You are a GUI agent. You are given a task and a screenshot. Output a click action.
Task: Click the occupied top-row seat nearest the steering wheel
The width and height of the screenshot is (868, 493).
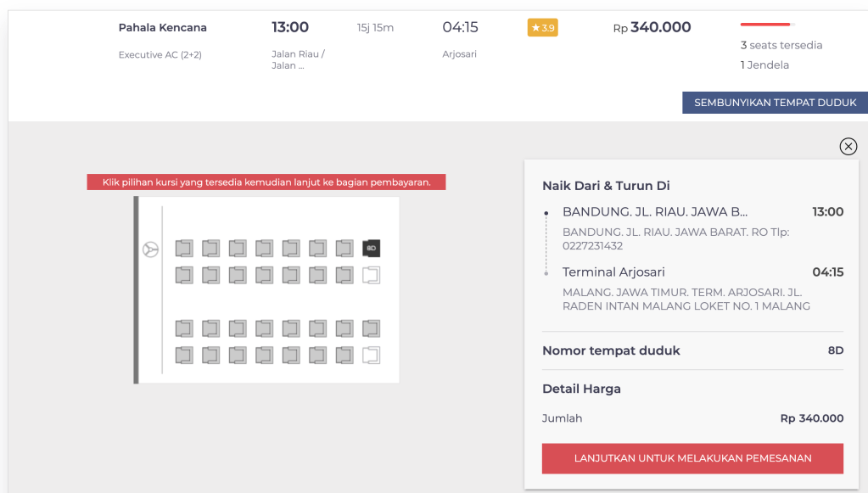184,249
